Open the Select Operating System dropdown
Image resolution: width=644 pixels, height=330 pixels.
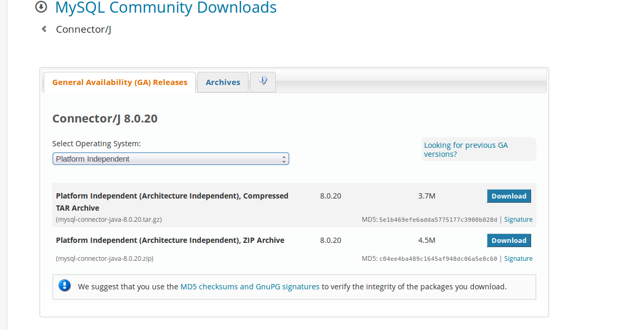[x=170, y=159]
